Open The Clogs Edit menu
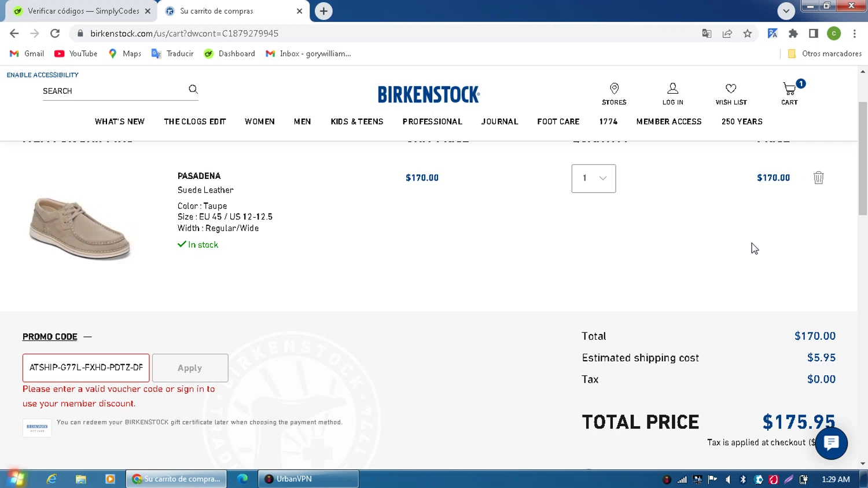This screenshot has width=868, height=488. coord(194,122)
